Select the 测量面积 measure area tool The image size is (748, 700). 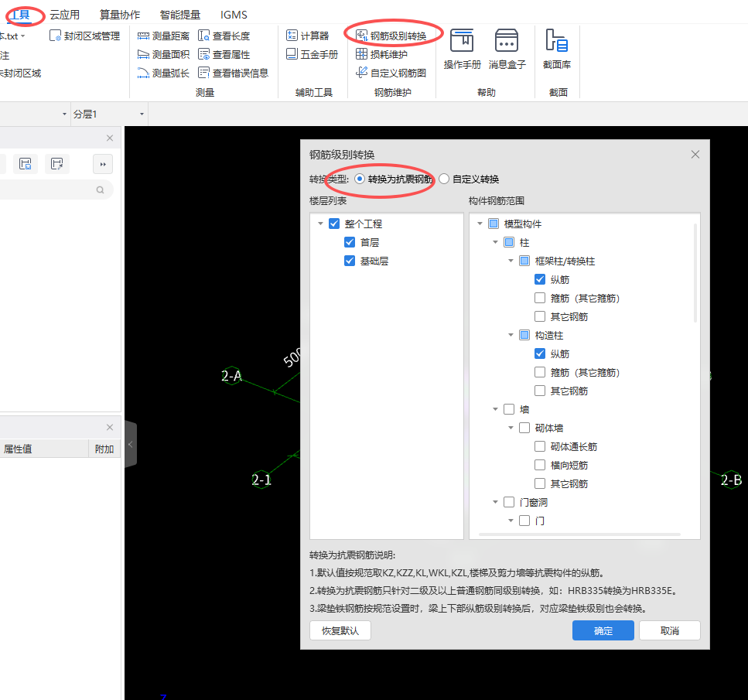163,54
